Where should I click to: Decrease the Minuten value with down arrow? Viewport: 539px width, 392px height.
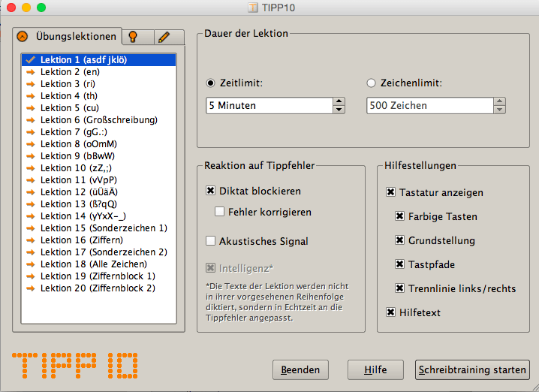(x=339, y=110)
